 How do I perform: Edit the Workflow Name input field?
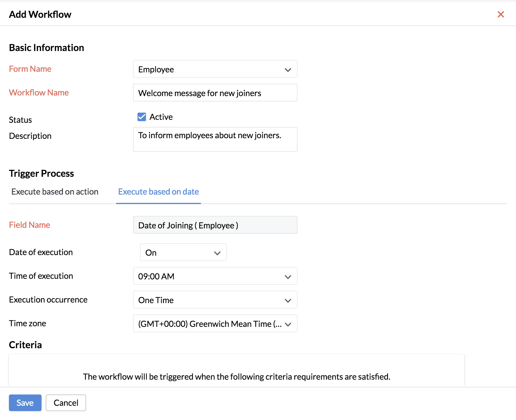[x=215, y=93]
